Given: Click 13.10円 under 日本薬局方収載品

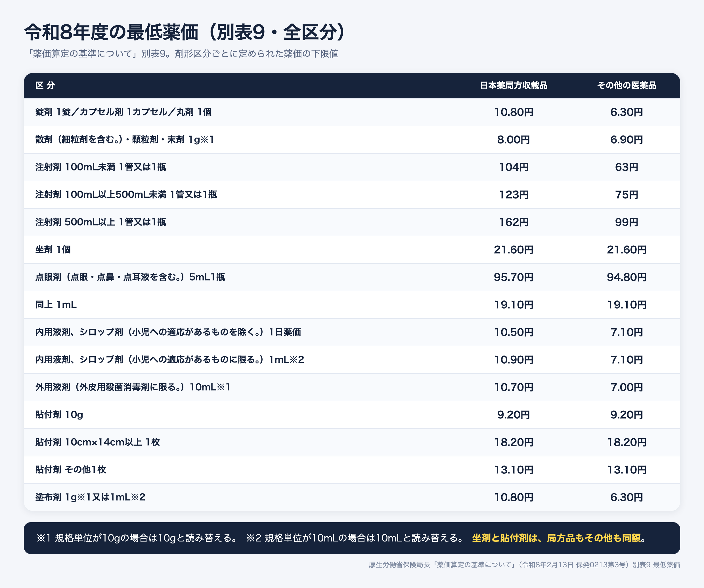Looking at the screenshot, I should tap(514, 469).
